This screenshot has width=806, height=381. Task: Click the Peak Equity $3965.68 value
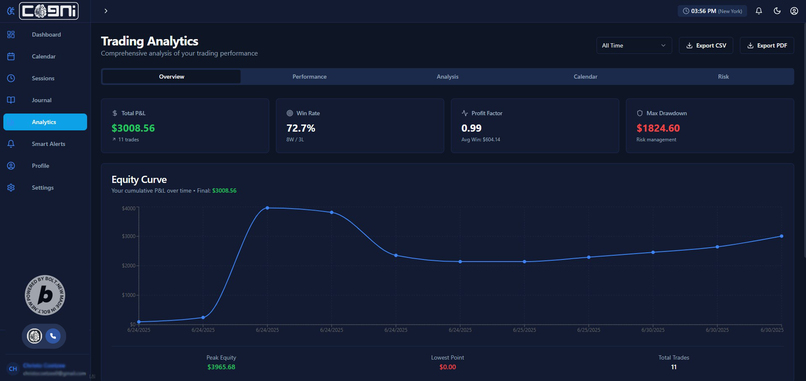221,367
